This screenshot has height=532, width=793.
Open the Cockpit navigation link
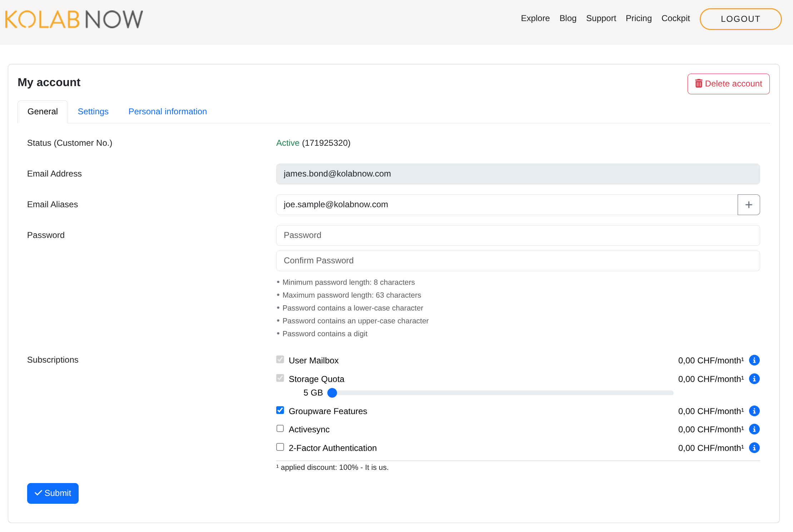pyautogui.click(x=675, y=19)
